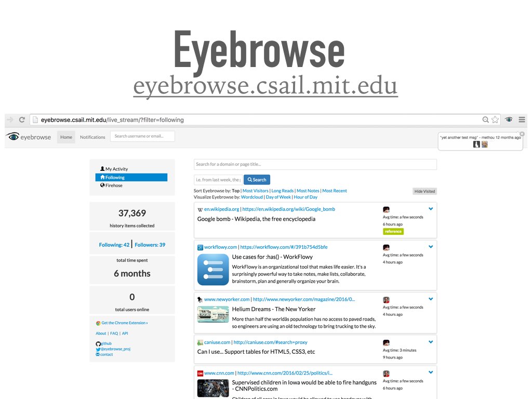Open the Eyebrowse extension eye icon
532x399 pixels.
tap(509, 119)
